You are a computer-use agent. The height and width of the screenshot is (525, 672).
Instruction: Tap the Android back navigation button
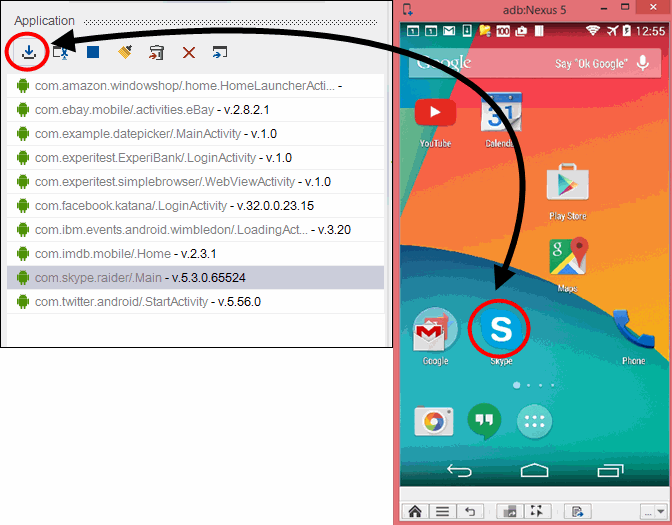coord(459,471)
